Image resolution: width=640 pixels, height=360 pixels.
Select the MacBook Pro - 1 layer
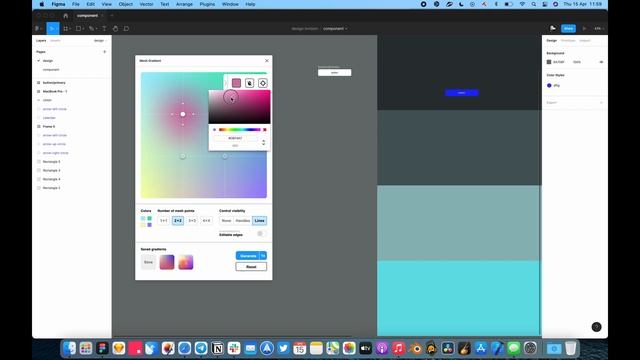55,91
